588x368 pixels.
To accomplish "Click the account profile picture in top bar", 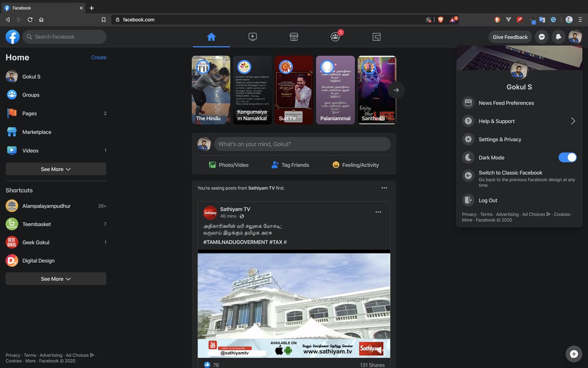I will click(575, 37).
